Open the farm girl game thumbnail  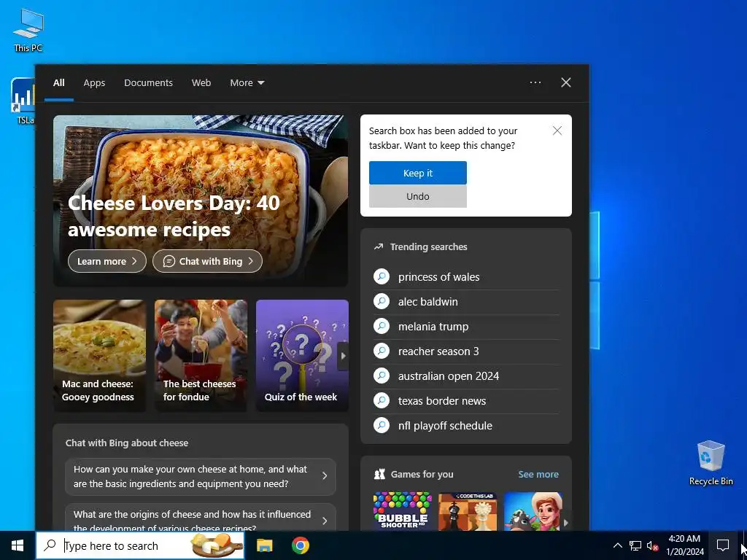coord(533,511)
